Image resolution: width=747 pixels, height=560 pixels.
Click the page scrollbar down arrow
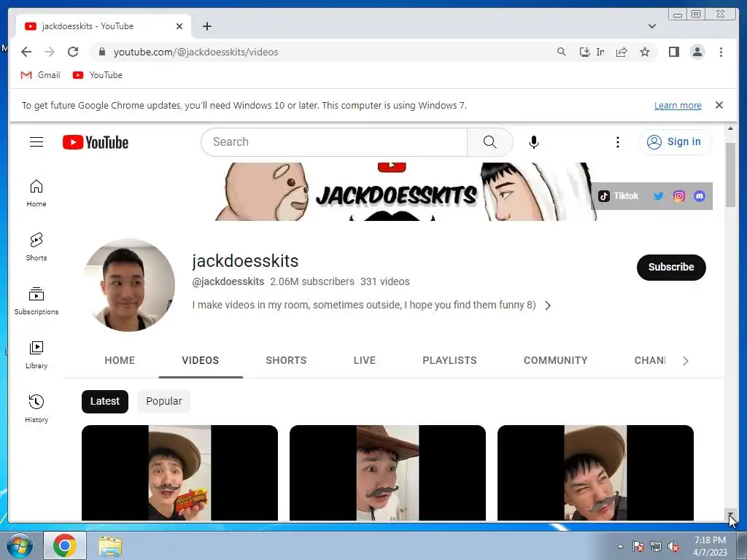pos(730,515)
